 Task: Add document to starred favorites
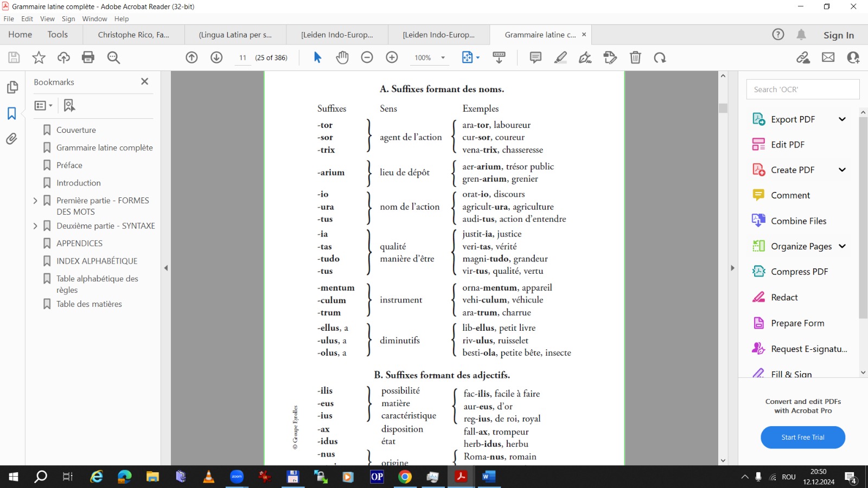(x=39, y=57)
